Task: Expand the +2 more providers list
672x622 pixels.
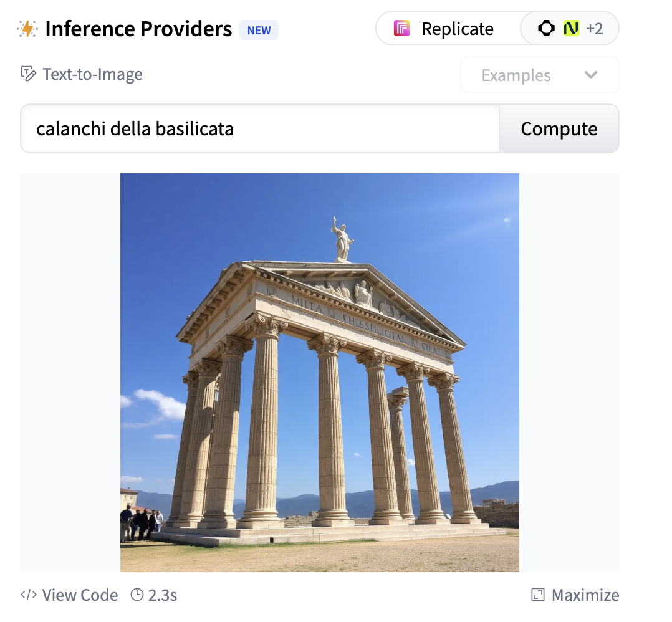Action: click(594, 28)
